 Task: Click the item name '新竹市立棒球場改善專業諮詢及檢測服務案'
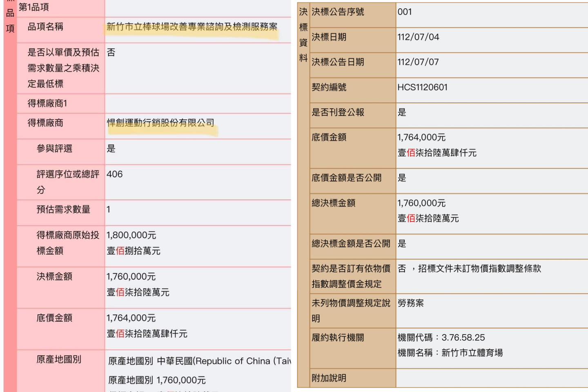click(192, 27)
